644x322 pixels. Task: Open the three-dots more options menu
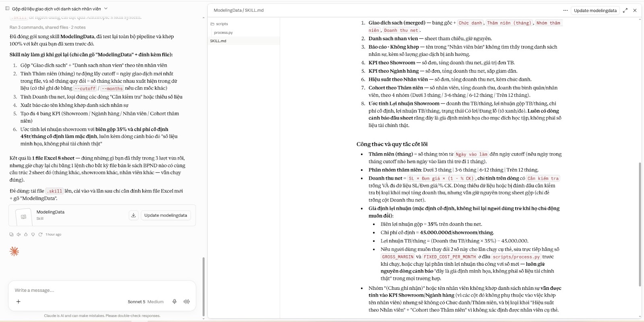click(x=566, y=10)
